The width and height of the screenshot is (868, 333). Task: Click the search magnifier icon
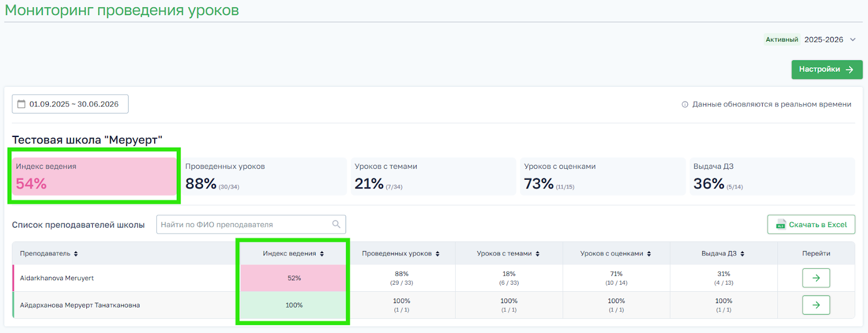coord(336,224)
